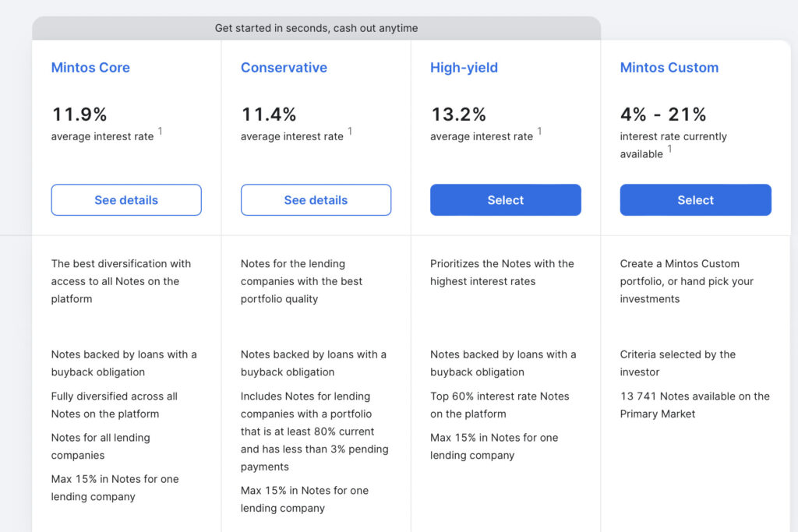The width and height of the screenshot is (798, 532).
Task: Click 'Prioritizes the Notes with the highest interest rates'
Action: click(x=502, y=273)
